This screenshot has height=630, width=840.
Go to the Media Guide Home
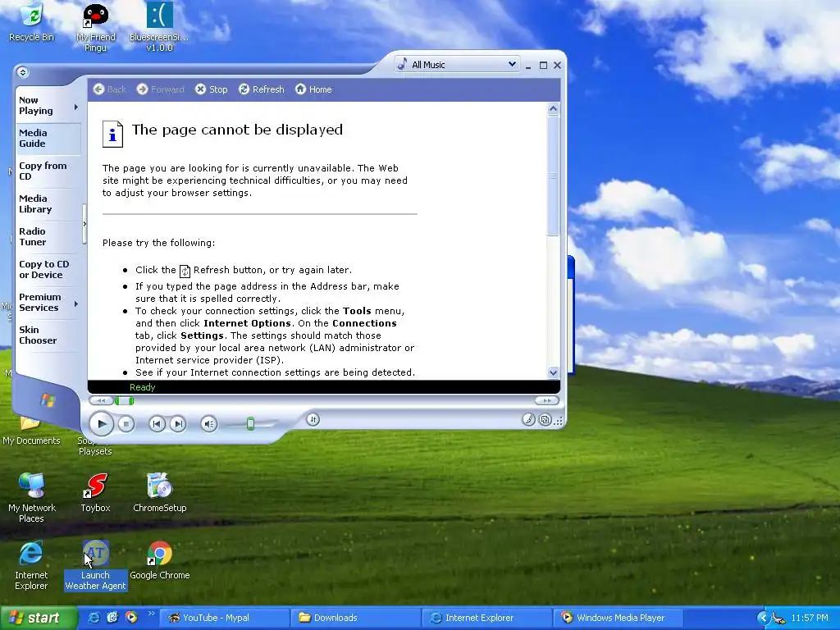click(313, 89)
